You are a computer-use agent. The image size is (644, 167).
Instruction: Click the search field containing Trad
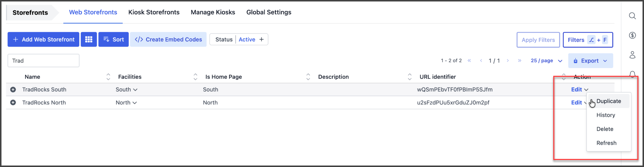pyautogui.click(x=44, y=61)
